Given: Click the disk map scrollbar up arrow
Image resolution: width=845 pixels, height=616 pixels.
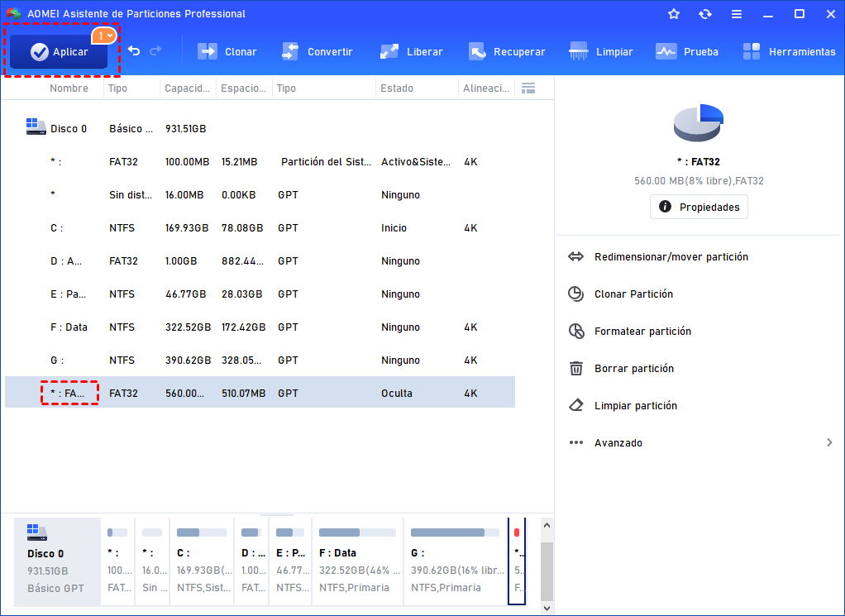Looking at the screenshot, I should point(547,525).
